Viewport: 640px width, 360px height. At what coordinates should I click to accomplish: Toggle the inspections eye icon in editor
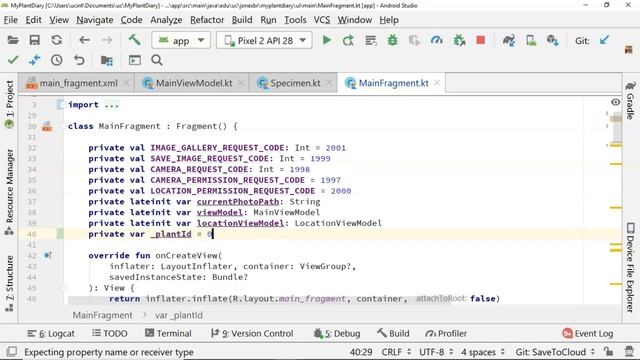click(x=616, y=102)
